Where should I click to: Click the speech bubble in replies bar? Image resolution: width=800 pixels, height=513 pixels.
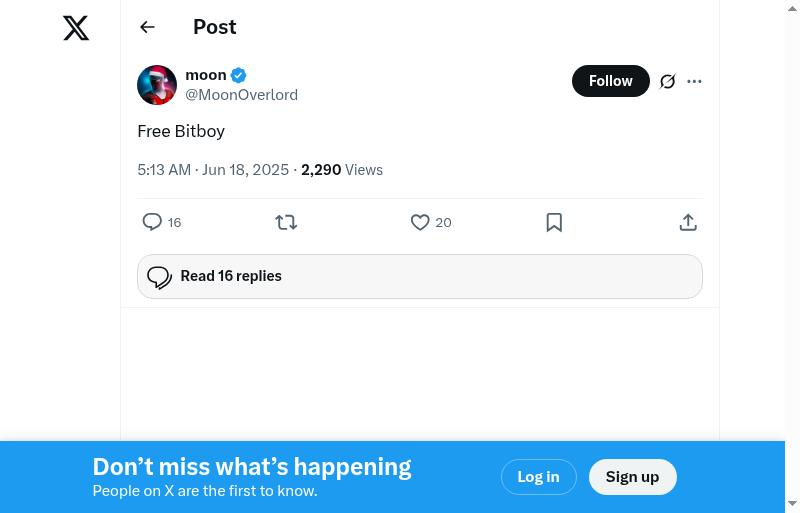click(160, 277)
